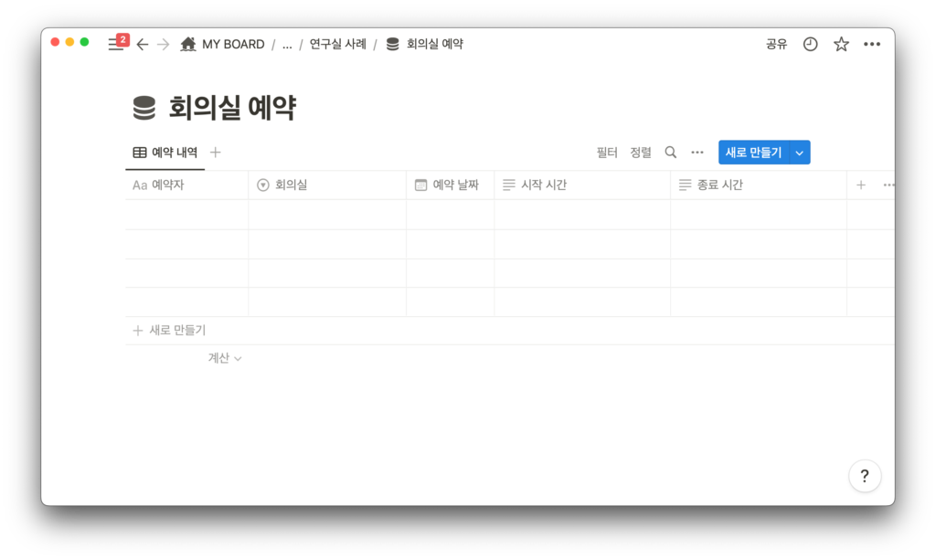The height and width of the screenshot is (560, 936).
Task: Open search with the magnifier icon
Action: pyautogui.click(x=670, y=152)
